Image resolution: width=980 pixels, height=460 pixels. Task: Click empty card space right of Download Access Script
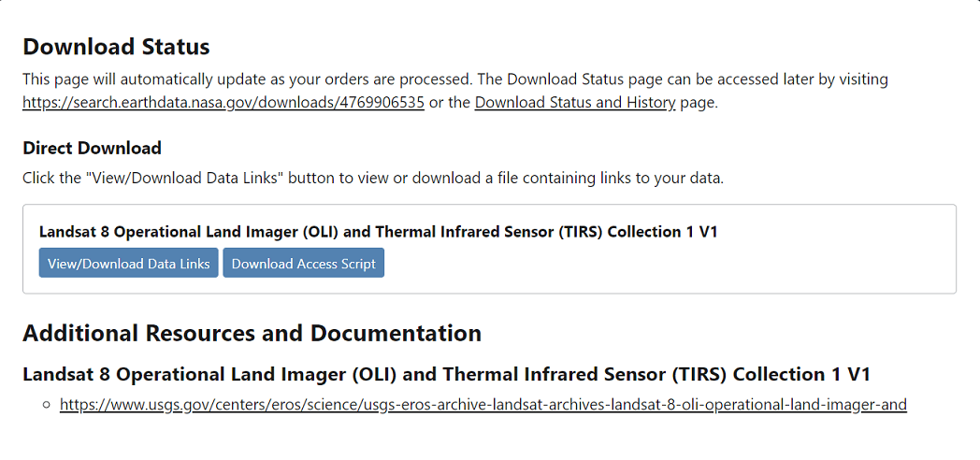669,263
